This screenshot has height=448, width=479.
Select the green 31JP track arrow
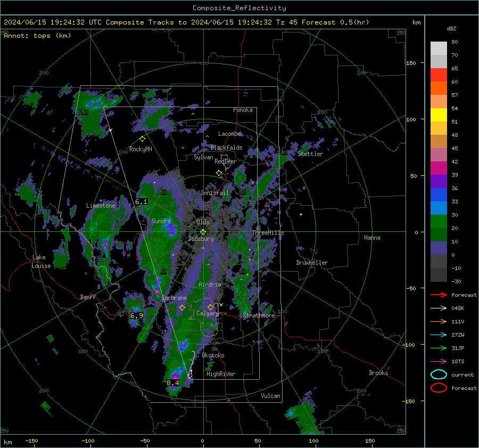439,348
